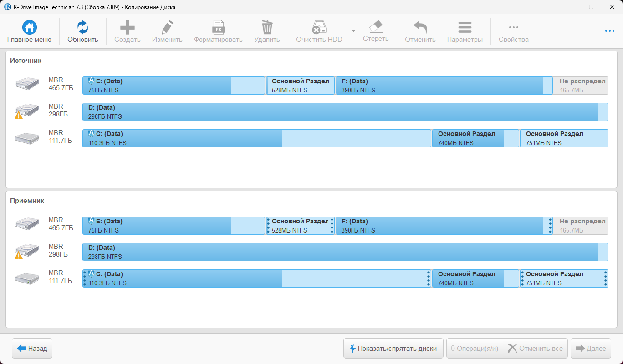Click the Источник section heading
This screenshot has height=364, width=623.
pos(26,61)
